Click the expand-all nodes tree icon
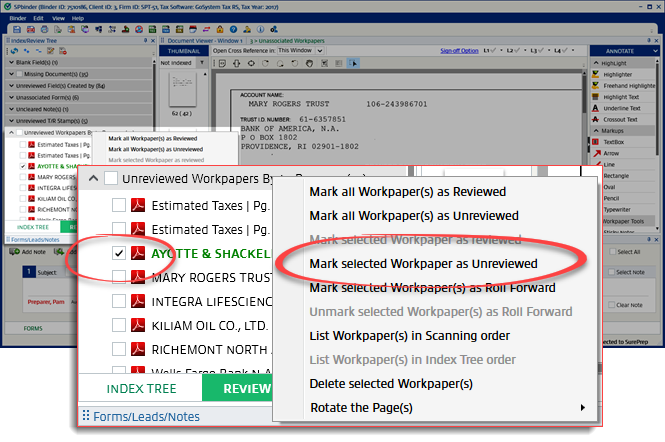Image resolution: width=665 pixels, height=442 pixels. [x=26, y=51]
